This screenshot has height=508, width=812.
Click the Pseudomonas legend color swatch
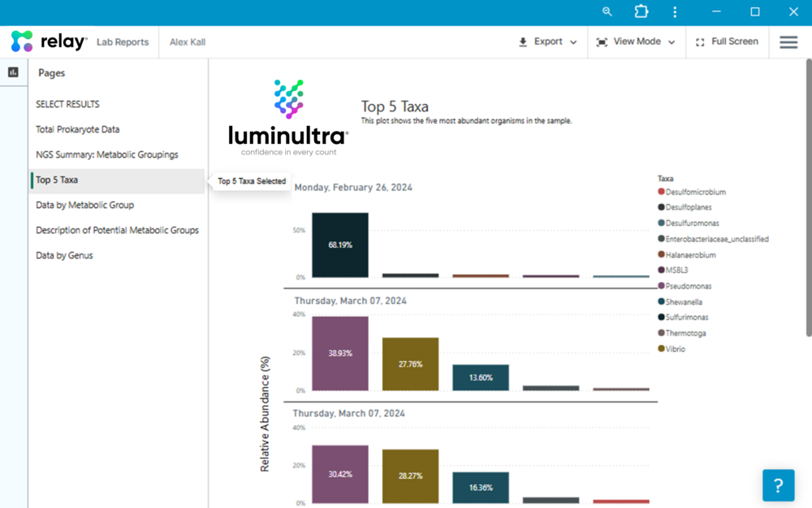[x=662, y=286]
